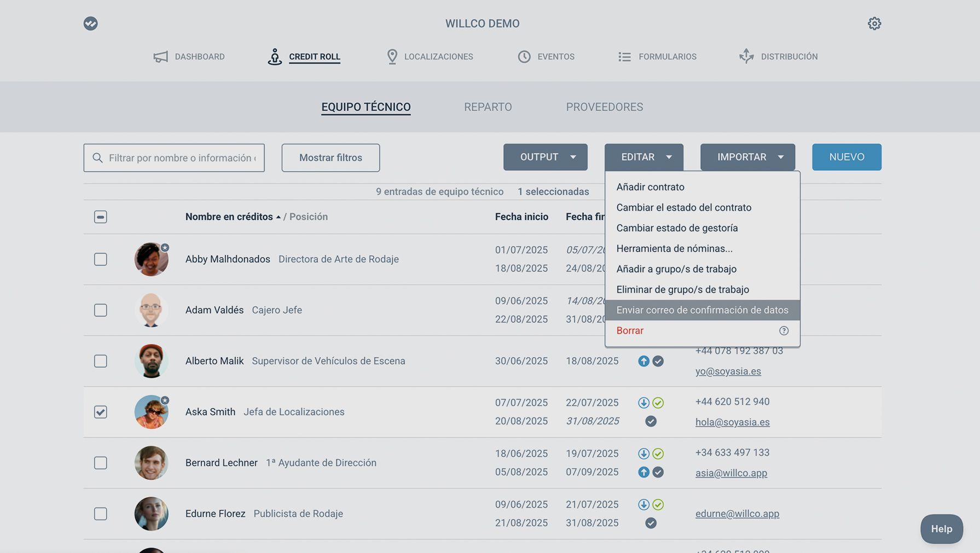Uncheck Aska Smith's checkbox
Screen dimensions: 980x553
coord(101,412)
